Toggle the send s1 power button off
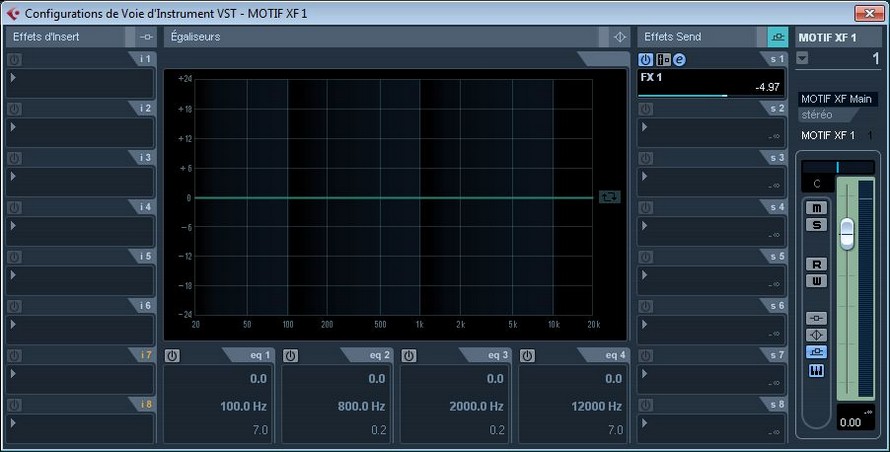This screenshot has height=452, width=890. click(645, 60)
